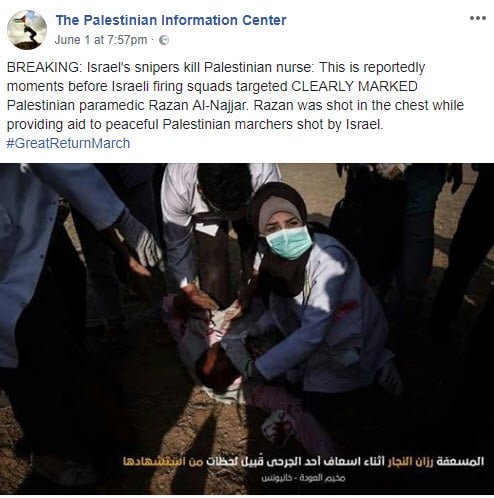The image size is (494, 498).
Task: Open the page's round profile picture
Action: (x=27, y=30)
